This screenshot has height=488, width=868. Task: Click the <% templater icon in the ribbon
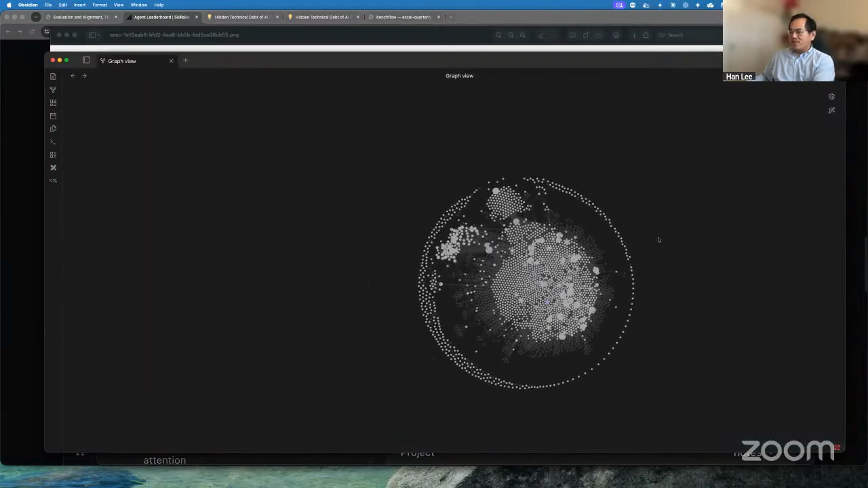coord(53,180)
